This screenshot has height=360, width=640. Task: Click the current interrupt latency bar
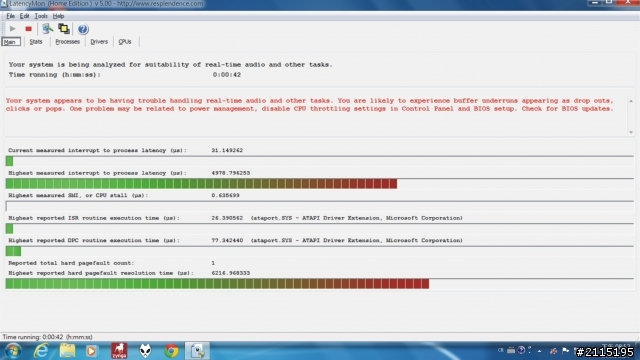[320, 161]
